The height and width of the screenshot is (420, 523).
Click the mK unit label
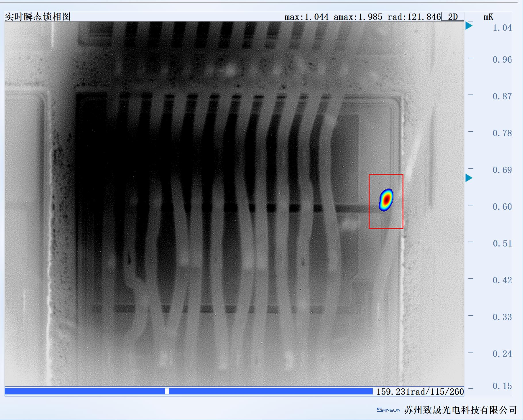coord(488,17)
